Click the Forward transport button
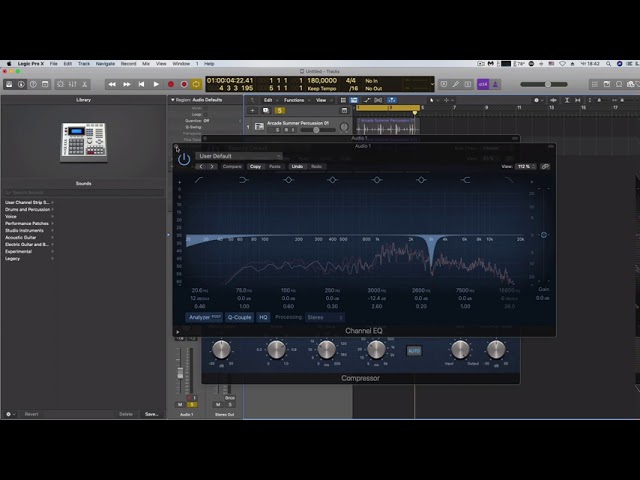Screen dimensions: 640x480 tap(127, 84)
